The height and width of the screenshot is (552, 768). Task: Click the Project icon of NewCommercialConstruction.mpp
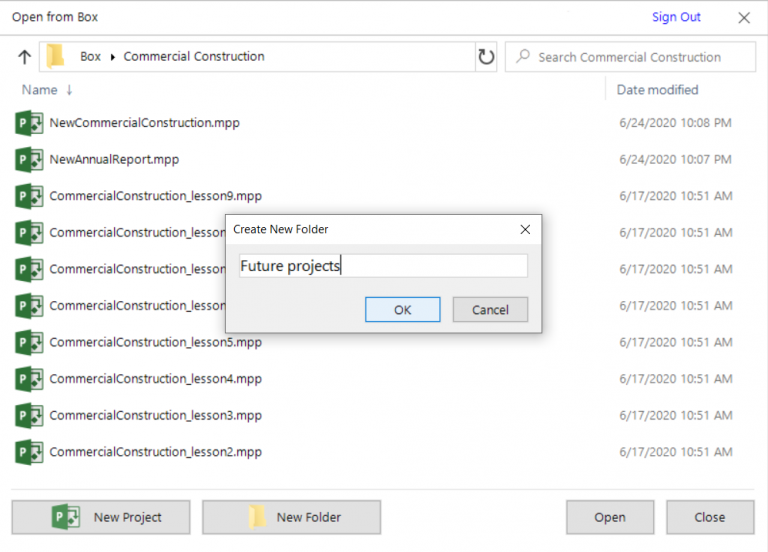click(29, 123)
